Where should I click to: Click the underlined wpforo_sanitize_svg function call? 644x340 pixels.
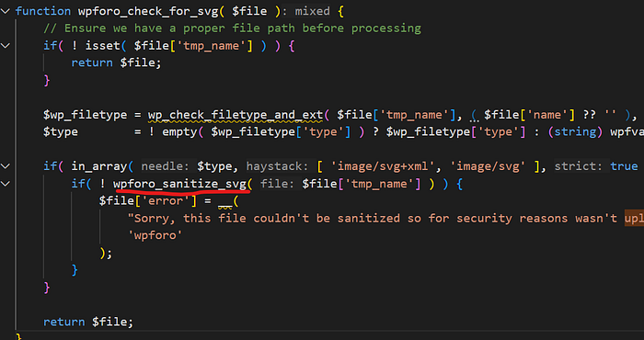(180, 184)
